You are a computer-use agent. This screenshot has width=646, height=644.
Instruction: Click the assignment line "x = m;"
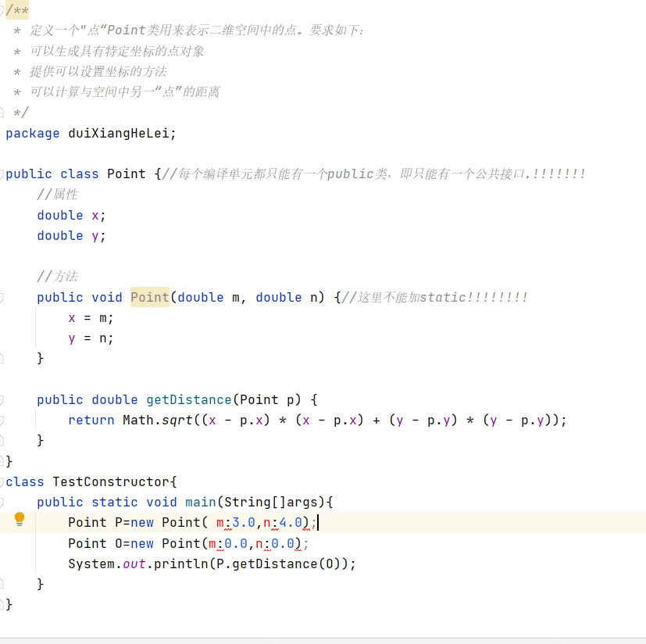(91, 318)
